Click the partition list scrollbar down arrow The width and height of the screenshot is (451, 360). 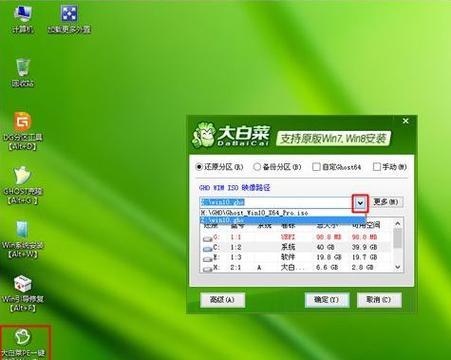tap(397, 267)
